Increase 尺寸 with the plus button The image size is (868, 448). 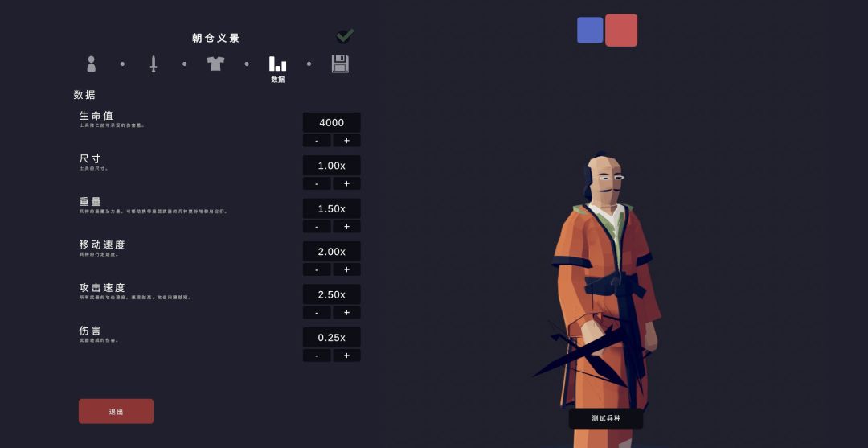(346, 183)
